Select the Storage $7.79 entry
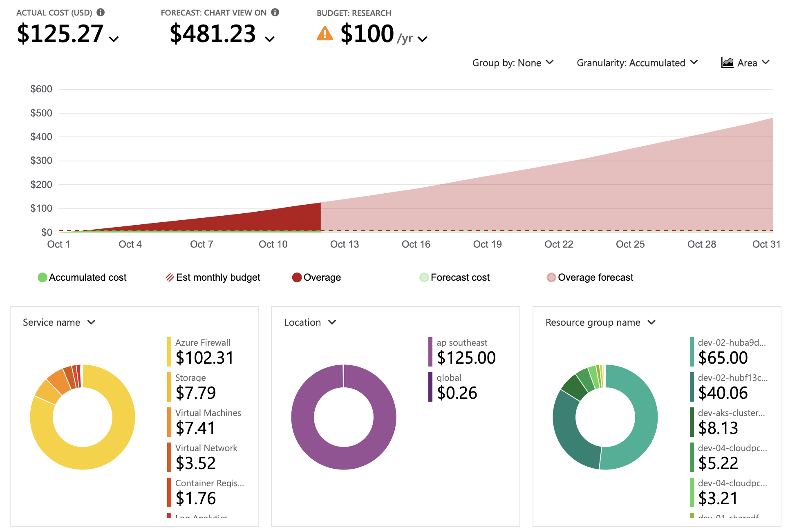The height and width of the screenshot is (532, 788). [192, 387]
